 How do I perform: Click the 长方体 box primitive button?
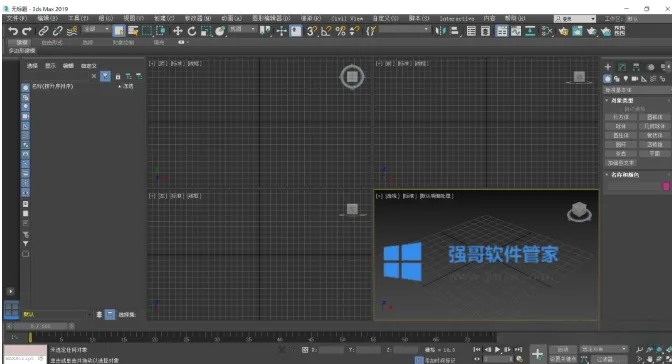(x=621, y=117)
